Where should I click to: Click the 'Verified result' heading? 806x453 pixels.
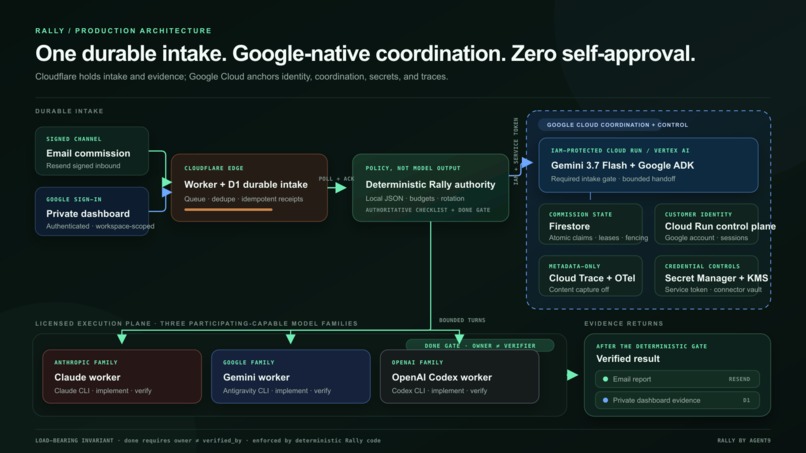click(628, 359)
